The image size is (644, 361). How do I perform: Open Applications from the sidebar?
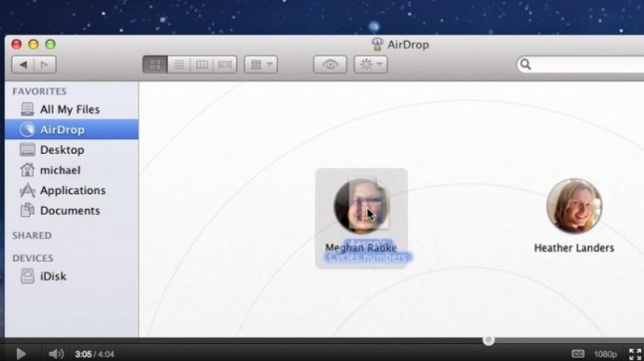(72, 190)
